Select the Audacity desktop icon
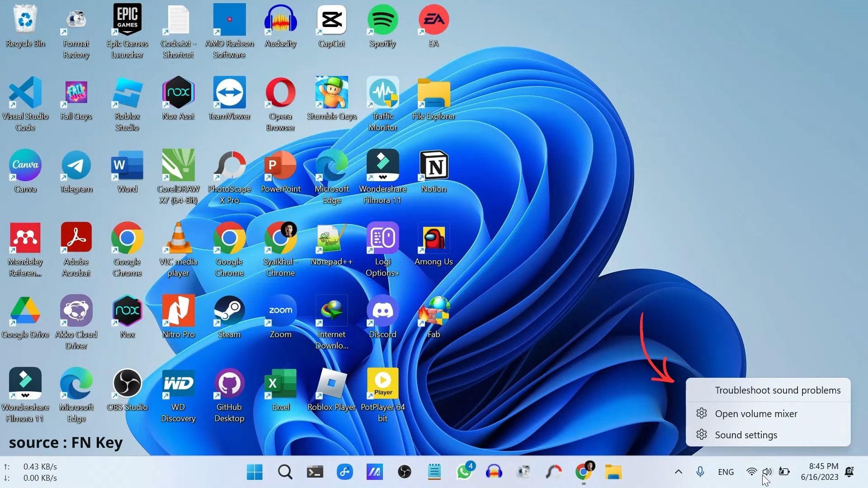 pyautogui.click(x=280, y=26)
